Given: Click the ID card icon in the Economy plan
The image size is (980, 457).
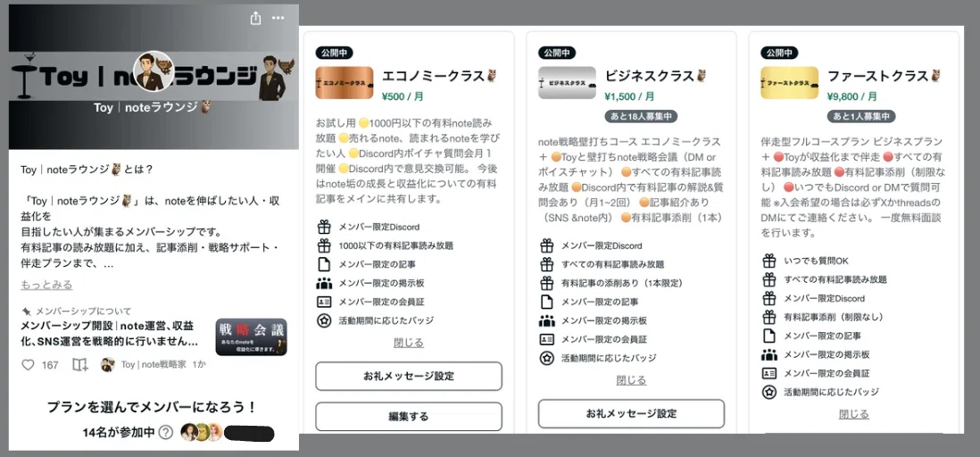Looking at the screenshot, I should click(324, 302).
